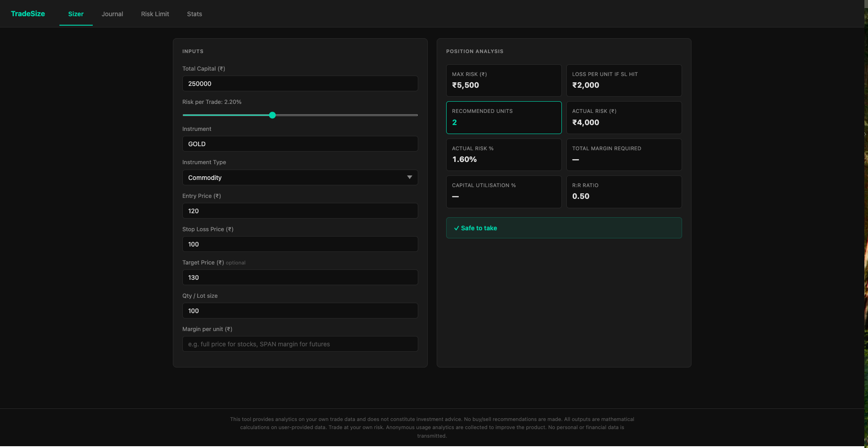Screen dimensions: 868x448
Task: Select the Instrument field showing GOLD
Action: point(299,143)
